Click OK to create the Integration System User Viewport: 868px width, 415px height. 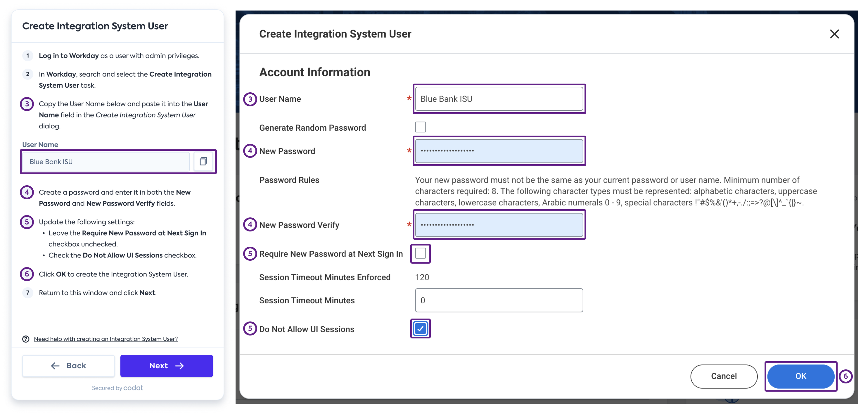point(801,376)
